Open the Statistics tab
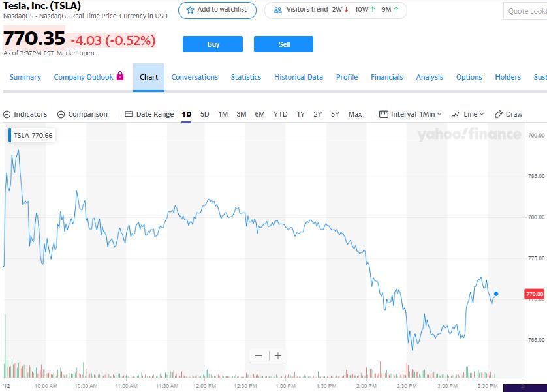The height and width of the screenshot is (392, 547). (246, 77)
